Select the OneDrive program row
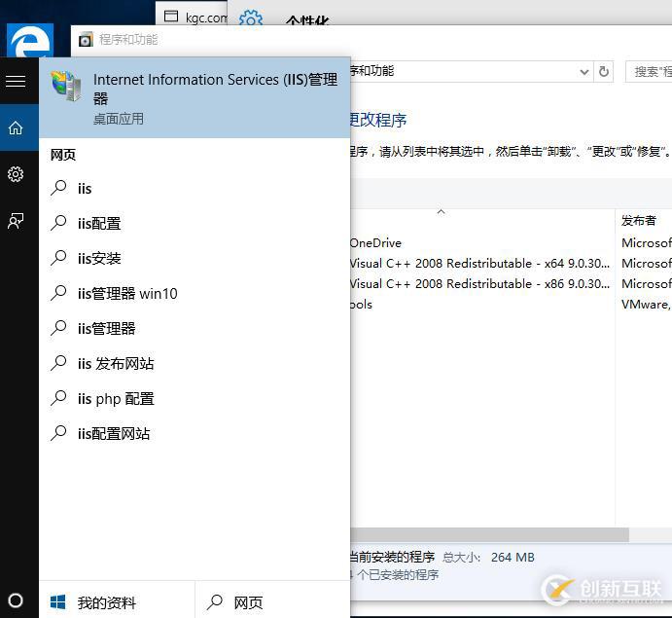The height and width of the screenshot is (618, 672). tap(511, 242)
